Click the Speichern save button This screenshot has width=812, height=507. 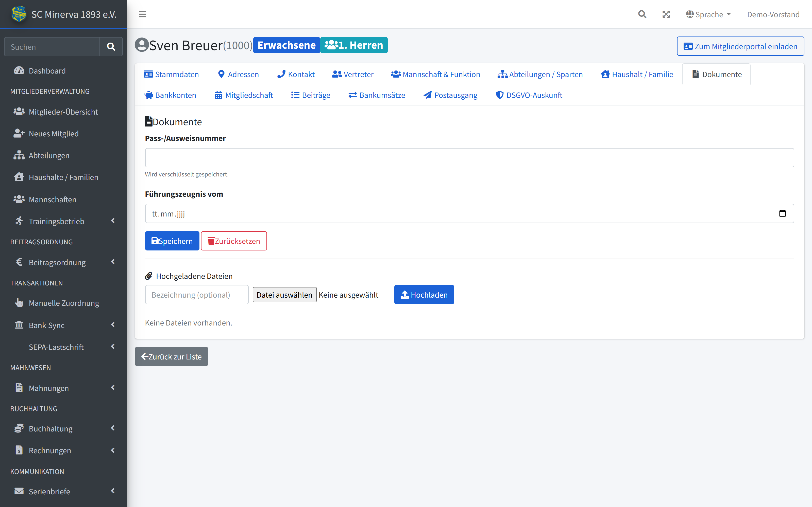click(x=172, y=241)
